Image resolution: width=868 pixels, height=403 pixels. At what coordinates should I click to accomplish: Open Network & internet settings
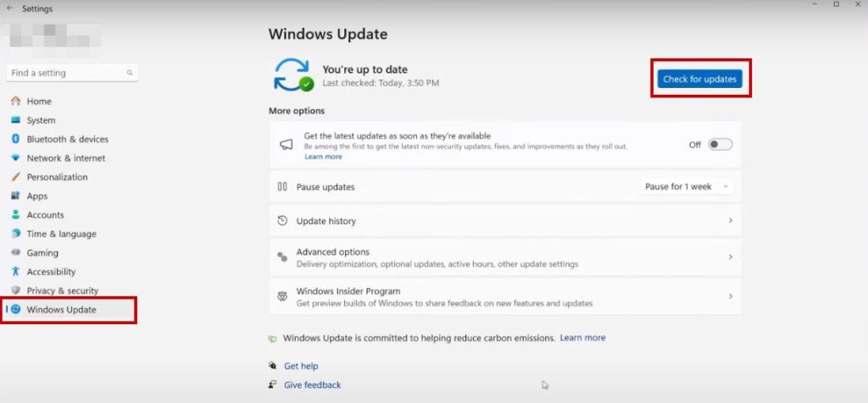pos(66,158)
